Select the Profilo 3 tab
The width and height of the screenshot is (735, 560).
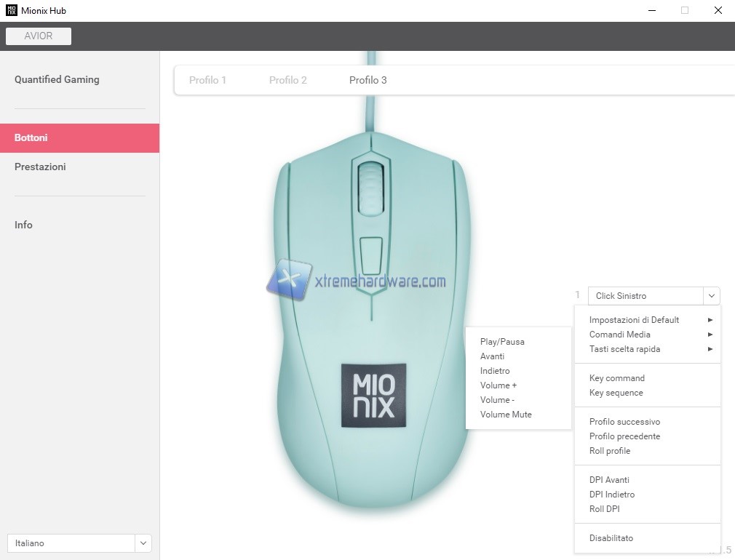[368, 80]
